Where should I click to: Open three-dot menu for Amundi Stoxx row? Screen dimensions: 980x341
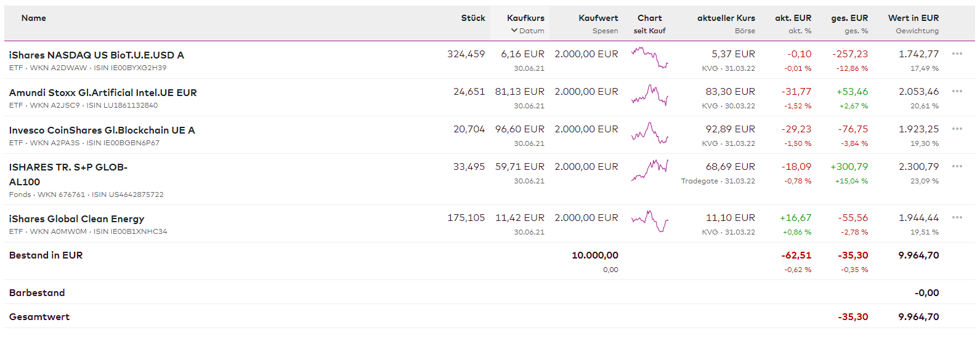click(x=957, y=91)
